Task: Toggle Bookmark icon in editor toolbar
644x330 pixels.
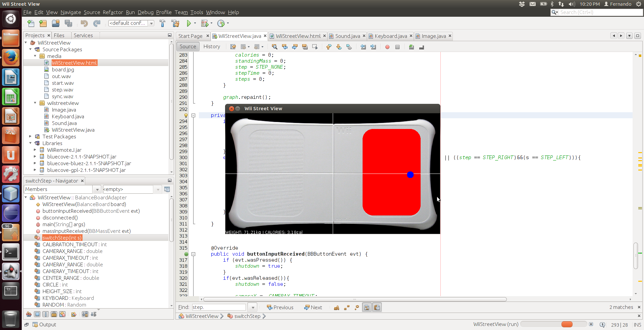Action: point(349,47)
